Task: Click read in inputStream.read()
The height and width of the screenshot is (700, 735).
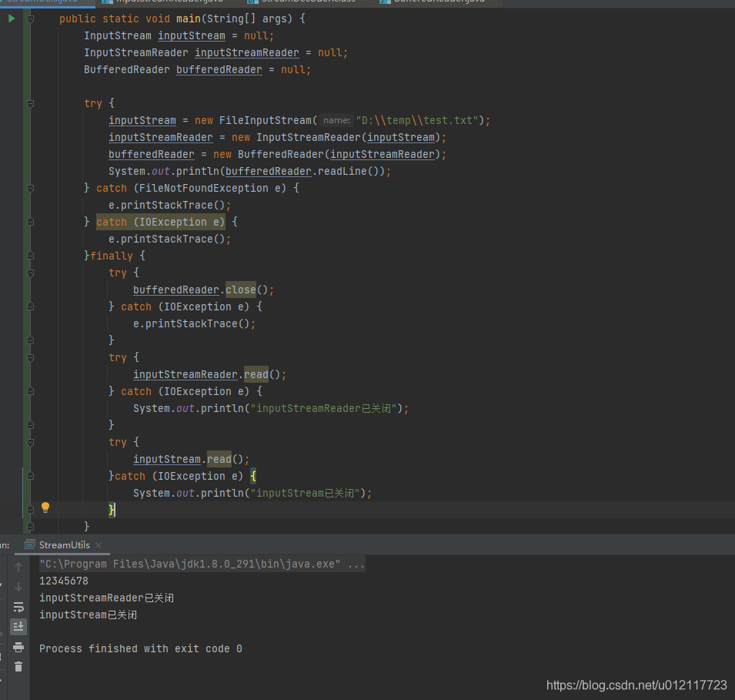Action: click(219, 459)
